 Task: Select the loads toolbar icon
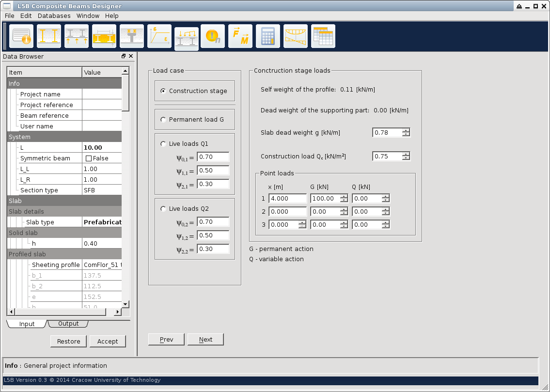(187, 38)
